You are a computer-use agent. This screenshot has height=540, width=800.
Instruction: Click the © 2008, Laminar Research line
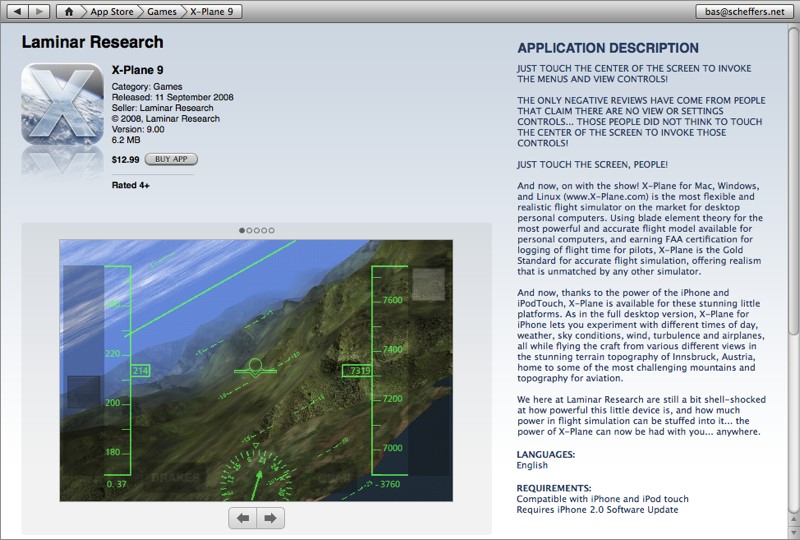pyautogui.click(x=166, y=118)
